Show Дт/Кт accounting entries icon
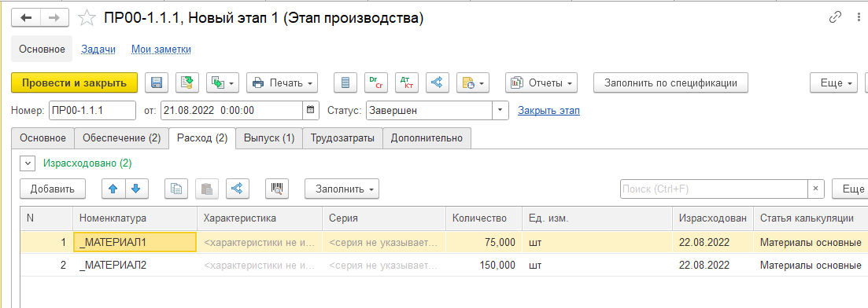Image resolution: width=868 pixels, height=308 pixels. pyautogui.click(x=406, y=83)
